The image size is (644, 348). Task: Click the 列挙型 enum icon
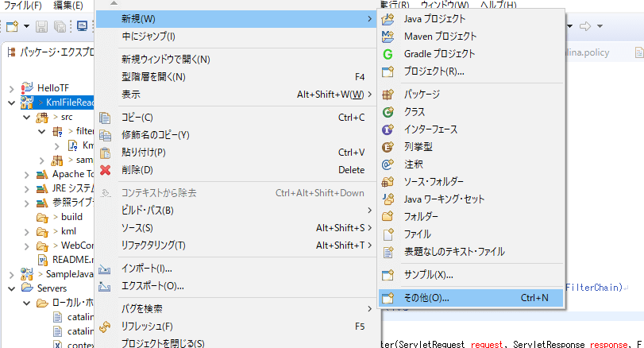point(388,147)
